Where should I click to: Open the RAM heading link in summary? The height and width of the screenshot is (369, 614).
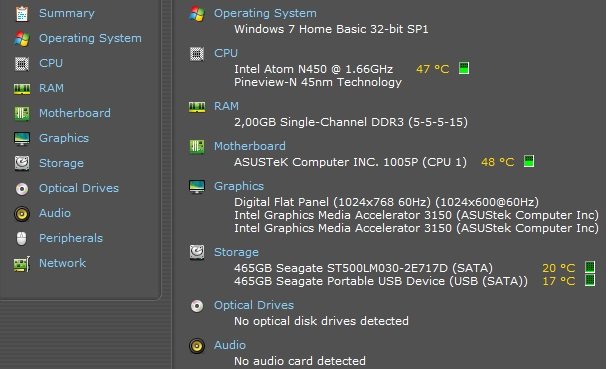pyautogui.click(x=226, y=106)
